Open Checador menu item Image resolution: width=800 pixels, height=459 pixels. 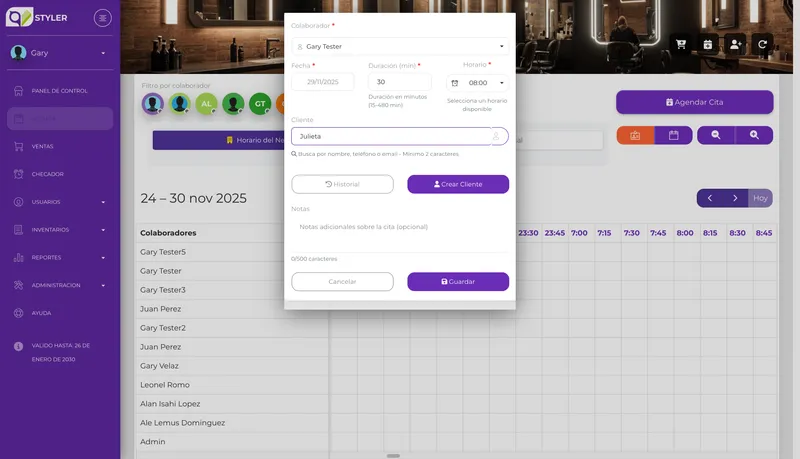60,174
